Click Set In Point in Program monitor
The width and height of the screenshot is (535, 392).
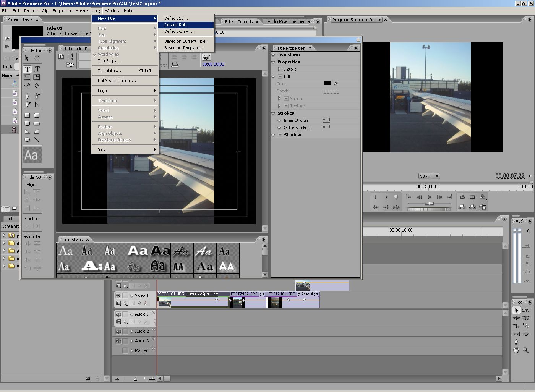coord(376,197)
